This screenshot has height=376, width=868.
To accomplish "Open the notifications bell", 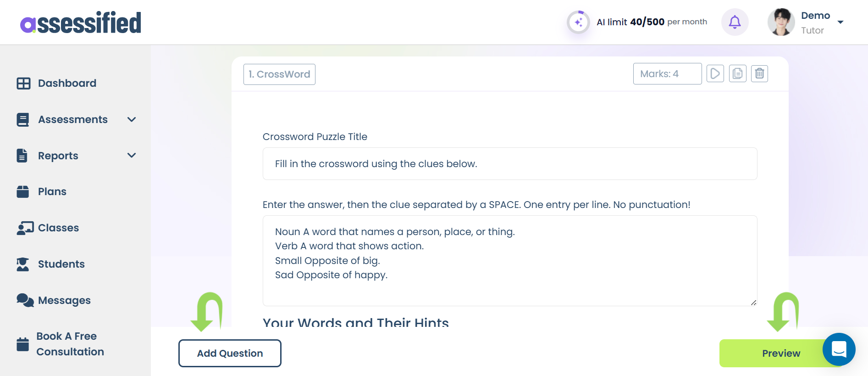I will [x=735, y=22].
